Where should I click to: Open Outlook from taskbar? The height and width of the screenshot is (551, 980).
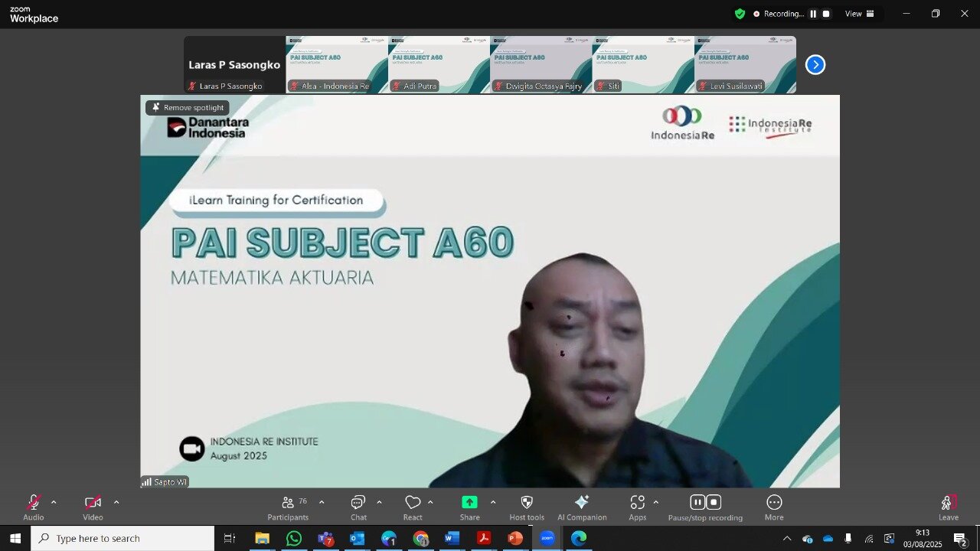point(358,539)
